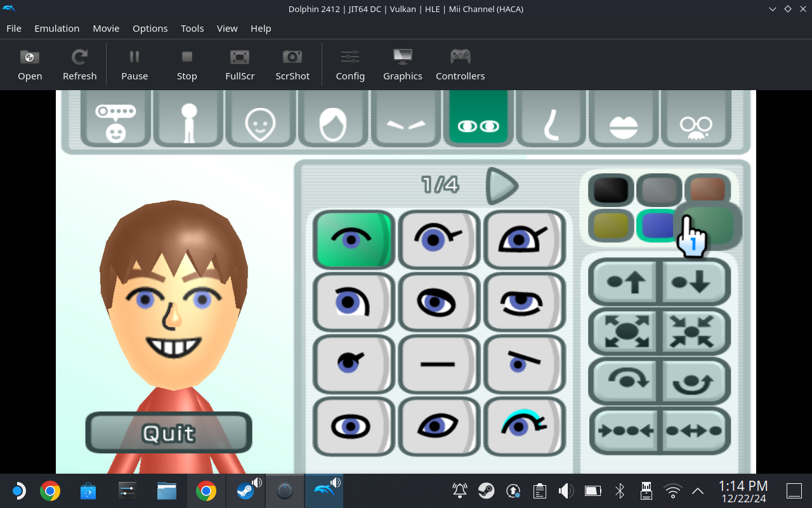812x508 pixels.
Task: Select the currently highlighted simple arched eye
Action: pyautogui.click(x=354, y=239)
